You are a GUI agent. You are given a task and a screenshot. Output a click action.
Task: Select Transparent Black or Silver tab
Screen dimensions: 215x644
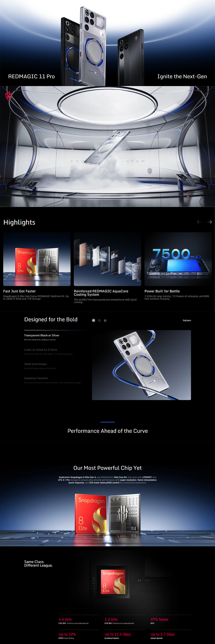pos(41,335)
